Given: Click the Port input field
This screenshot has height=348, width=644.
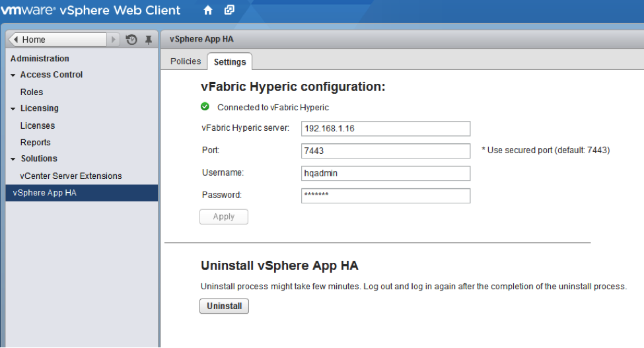Looking at the screenshot, I should point(386,151).
